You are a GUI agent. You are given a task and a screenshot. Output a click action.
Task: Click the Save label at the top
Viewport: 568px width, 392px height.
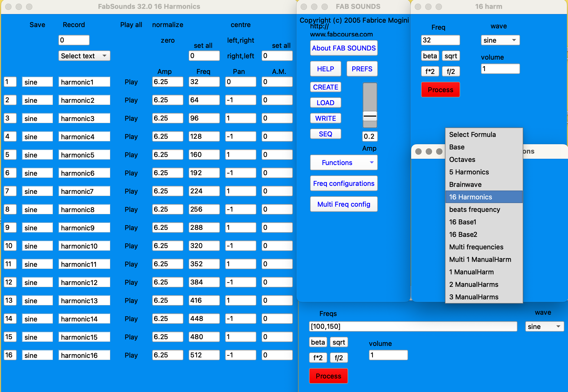click(37, 25)
